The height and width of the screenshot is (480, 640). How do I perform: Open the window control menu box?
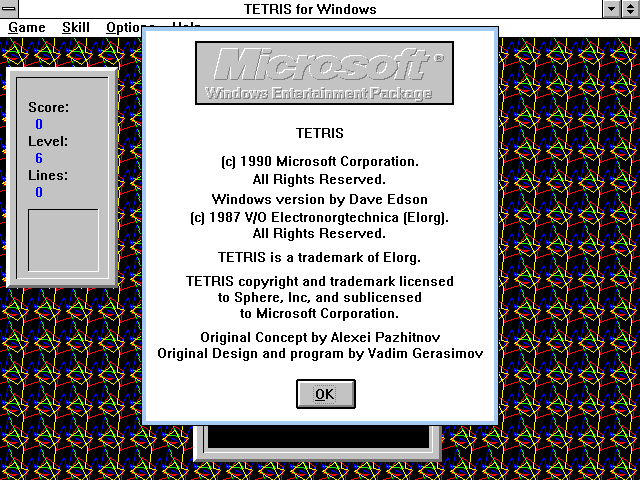9,9
